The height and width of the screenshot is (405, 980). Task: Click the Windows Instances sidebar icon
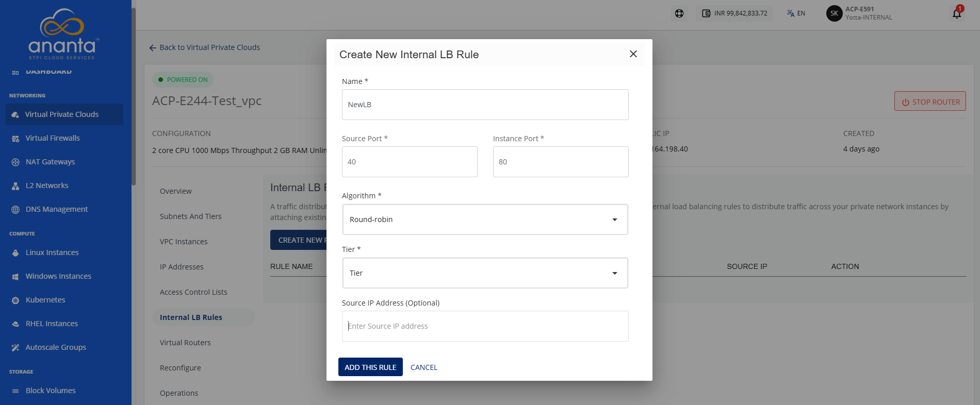click(x=15, y=276)
